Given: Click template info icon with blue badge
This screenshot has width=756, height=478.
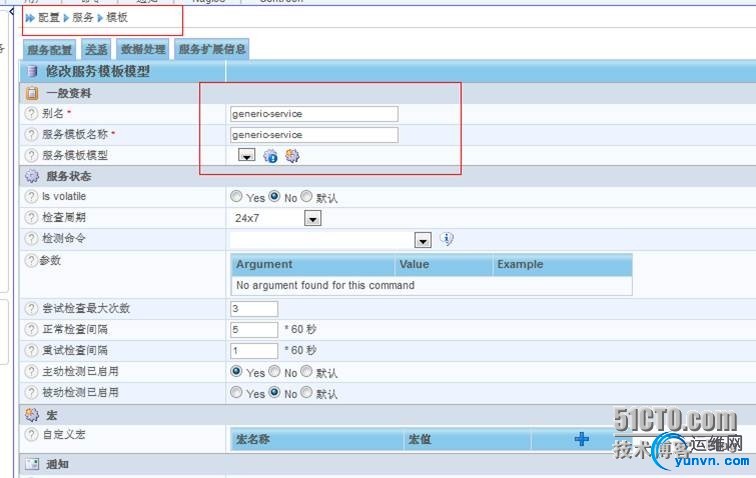Looking at the screenshot, I should tap(270, 156).
